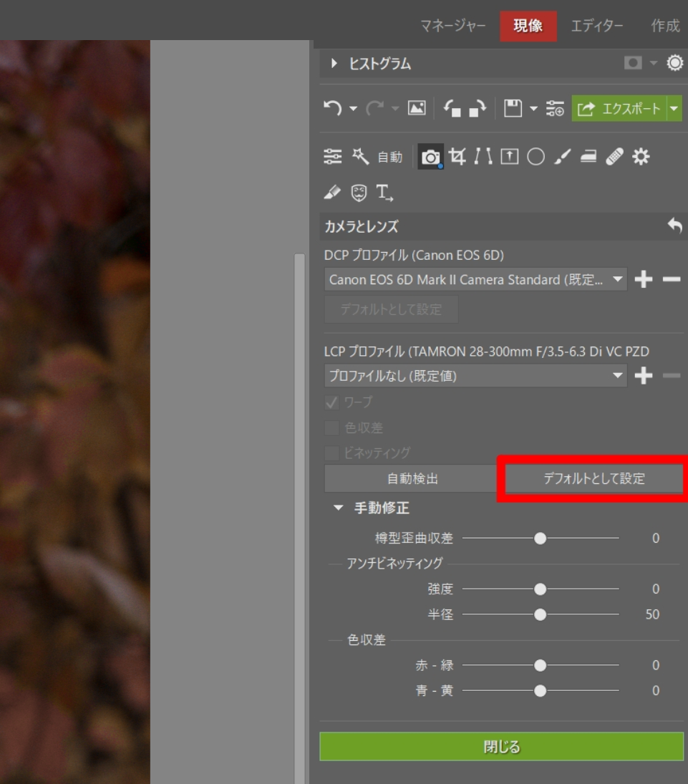The height and width of the screenshot is (784, 688).
Task: Open the panel settings gear icon
Action: tap(674, 63)
